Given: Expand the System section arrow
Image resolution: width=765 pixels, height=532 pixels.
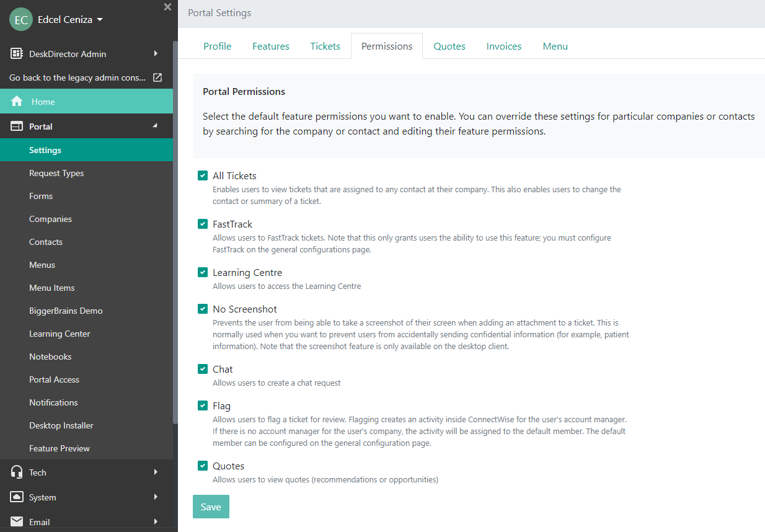Looking at the screenshot, I should pos(156,497).
